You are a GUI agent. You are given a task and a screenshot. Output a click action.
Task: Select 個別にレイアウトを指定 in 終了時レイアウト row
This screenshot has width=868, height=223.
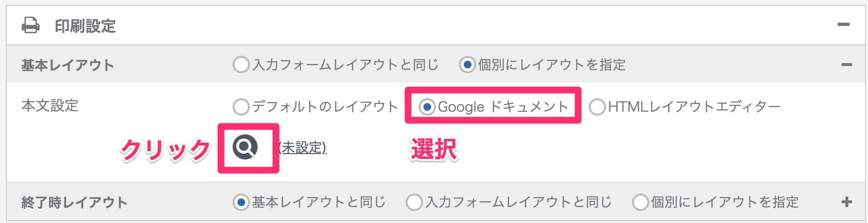640,202
